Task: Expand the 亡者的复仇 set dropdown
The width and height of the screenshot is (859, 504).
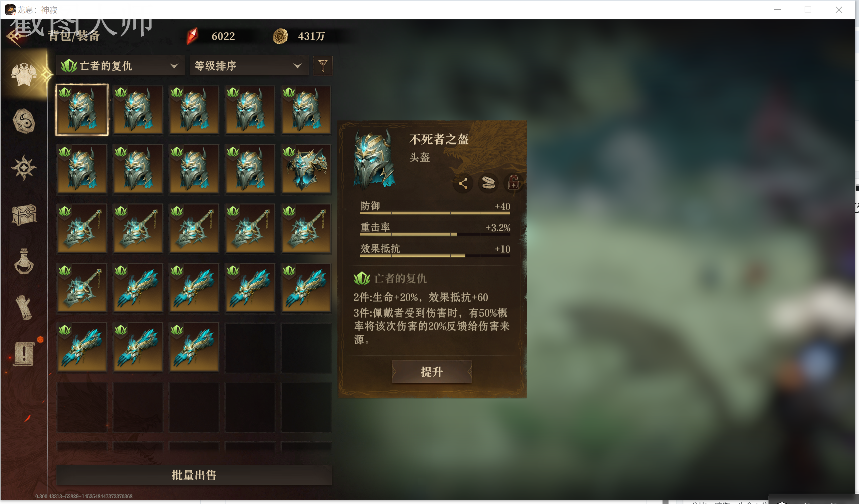Action: (121, 65)
